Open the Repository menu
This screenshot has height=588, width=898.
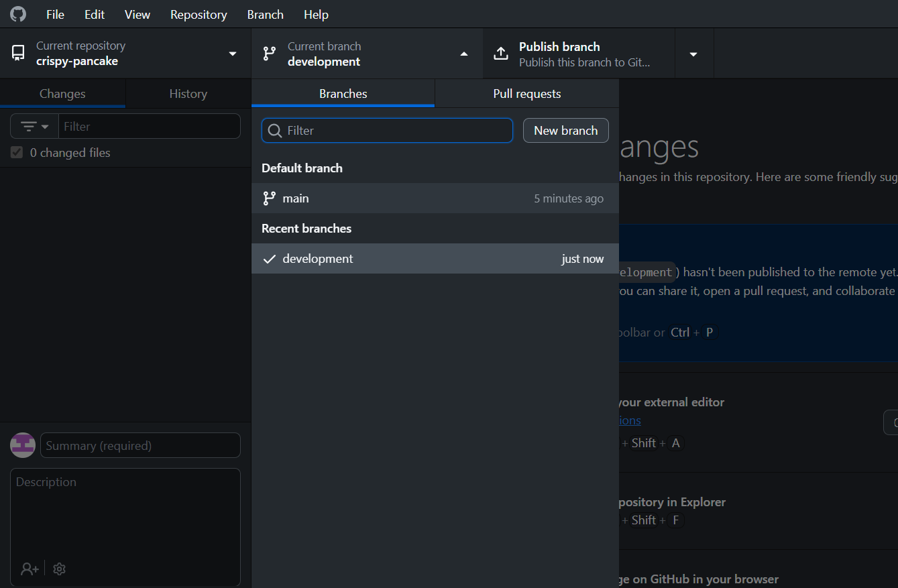point(199,14)
